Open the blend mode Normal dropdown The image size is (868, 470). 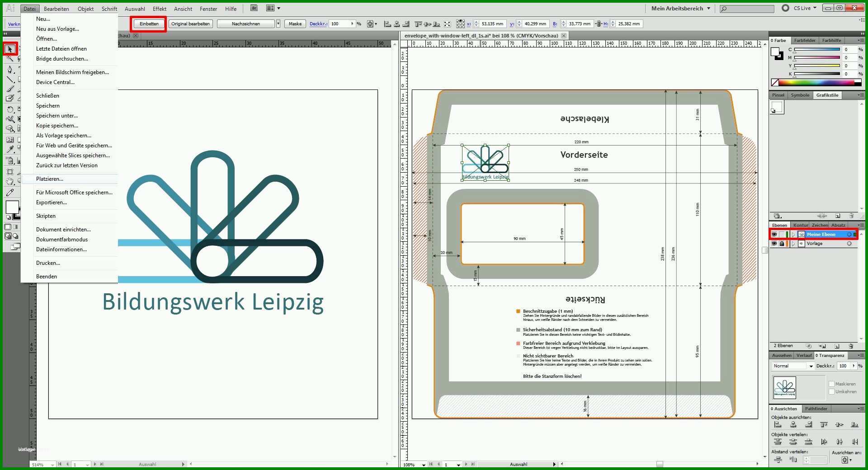(x=793, y=366)
